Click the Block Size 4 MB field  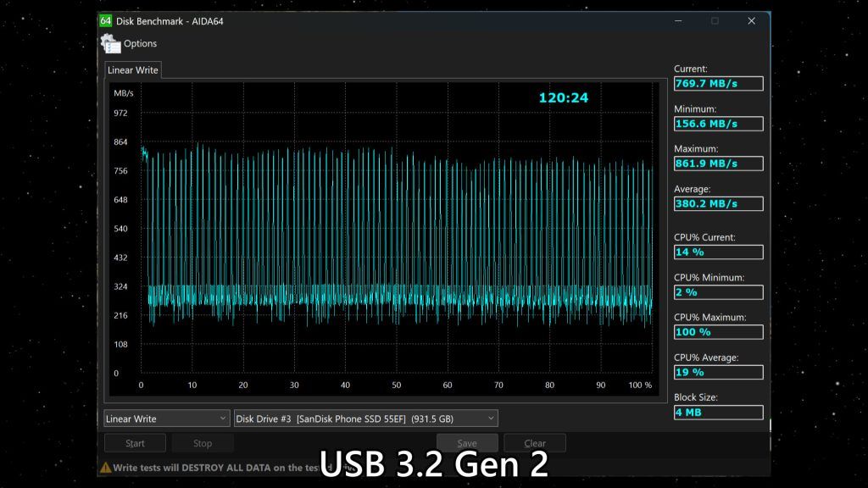pyautogui.click(x=719, y=413)
